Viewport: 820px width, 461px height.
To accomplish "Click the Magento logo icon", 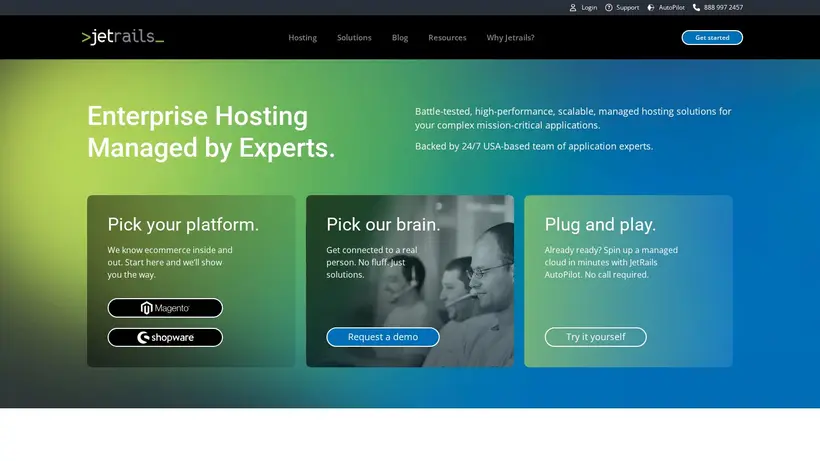I will point(146,308).
